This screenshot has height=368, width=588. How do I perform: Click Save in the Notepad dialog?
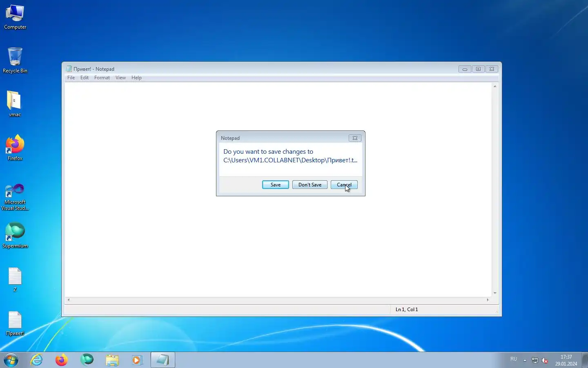pos(276,185)
